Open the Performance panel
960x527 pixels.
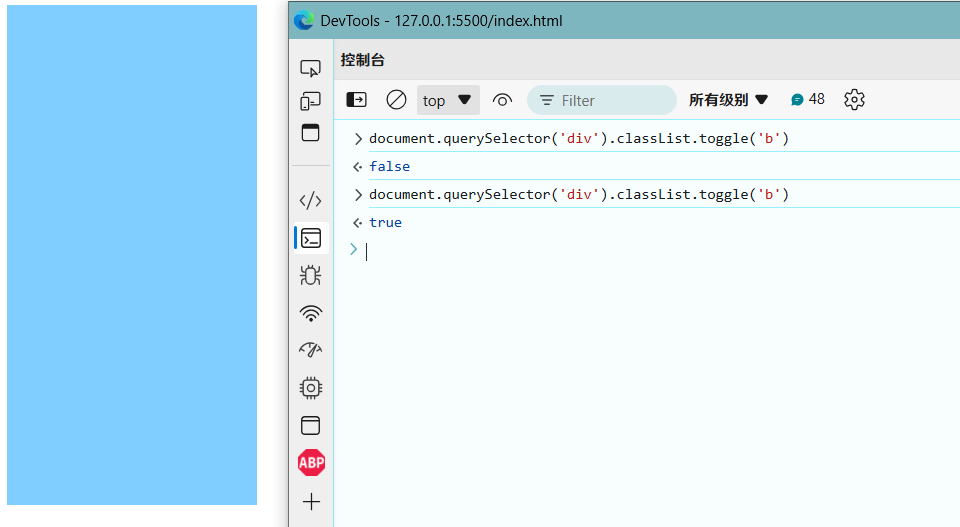point(311,350)
